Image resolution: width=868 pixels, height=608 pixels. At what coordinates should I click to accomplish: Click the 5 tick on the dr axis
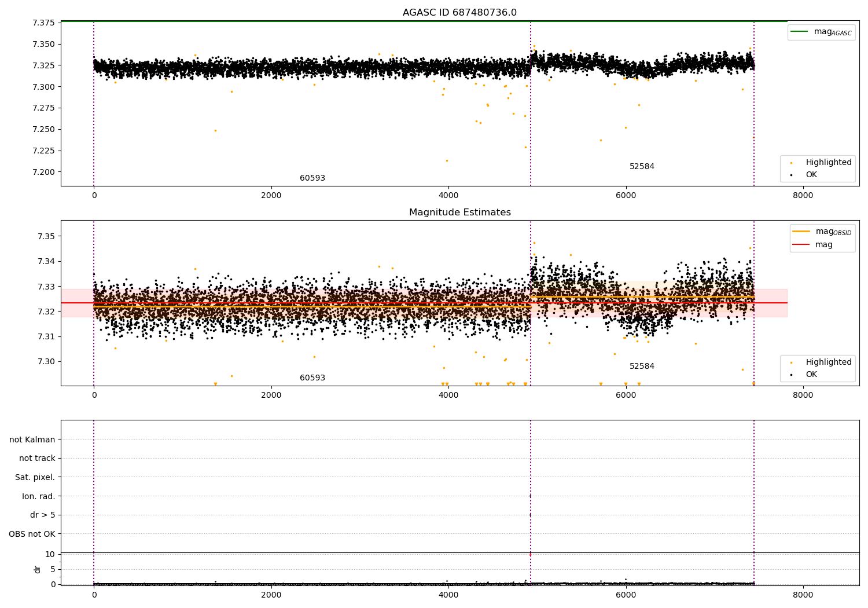coord(53,569)
